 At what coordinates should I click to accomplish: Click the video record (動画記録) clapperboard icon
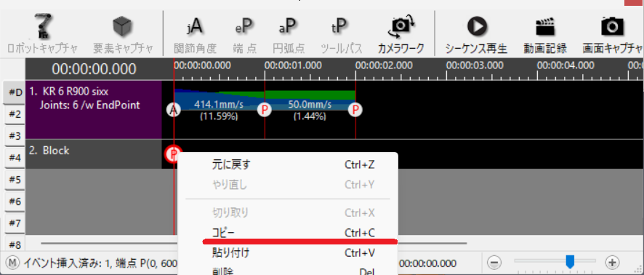545,27
